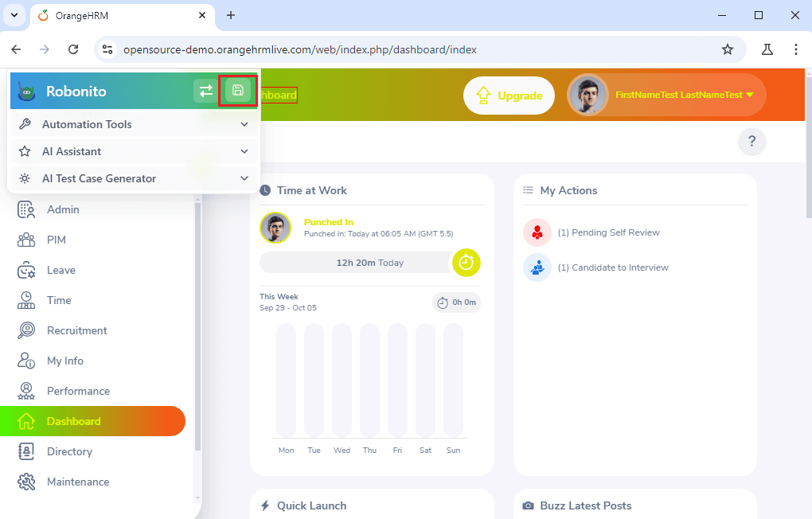Click the My Actions heading
The image size is (812, 519).
coord(568,190)
